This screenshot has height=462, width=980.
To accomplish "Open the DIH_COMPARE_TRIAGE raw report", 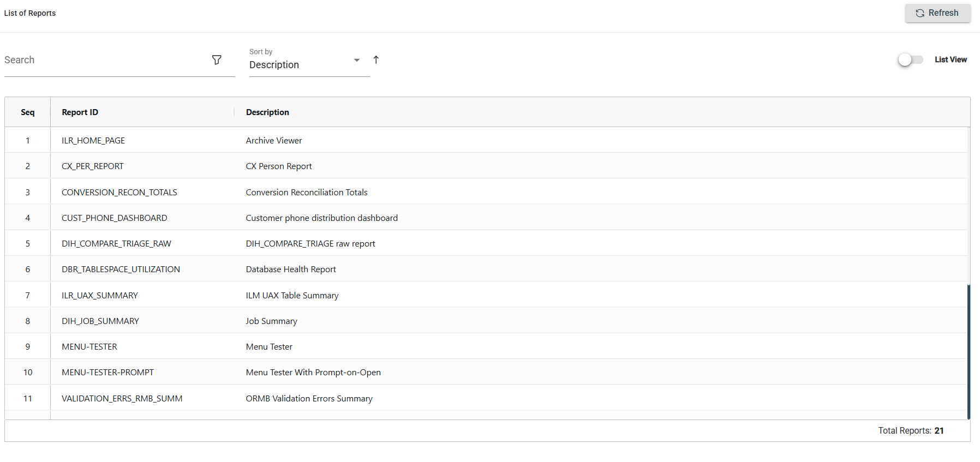I will [310, 244].
